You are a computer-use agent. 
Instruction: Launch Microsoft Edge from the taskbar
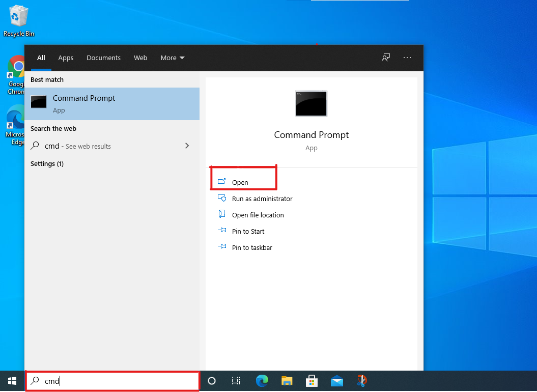pyautogui.click(x=262, y=381)
